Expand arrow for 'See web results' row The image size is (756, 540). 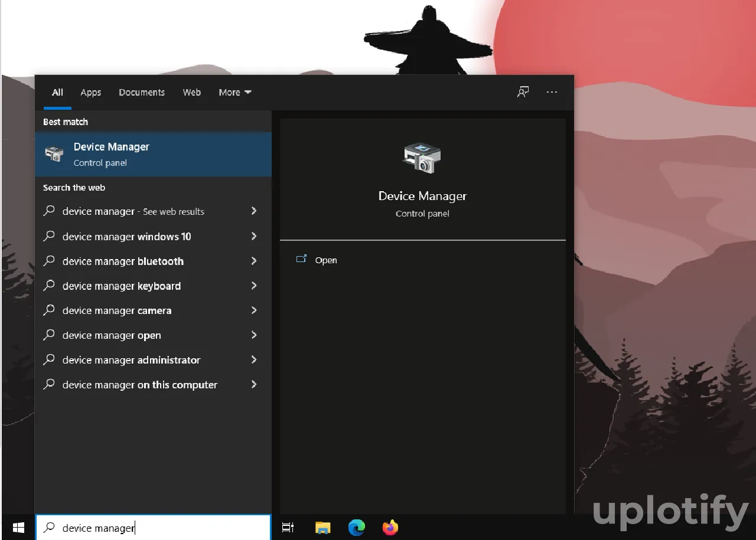coord(254,211)
